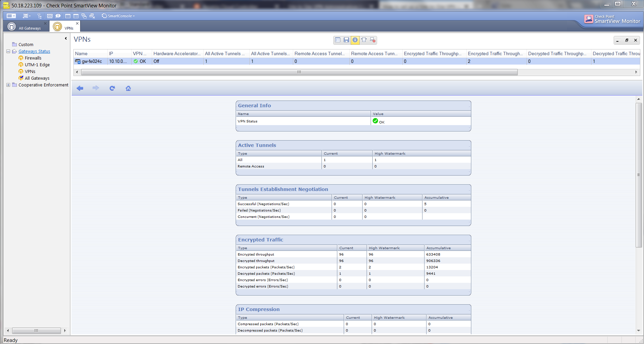Click the computer with red X icon
The height and width of the screenshot is (344, 644).
tap(373, 40)
